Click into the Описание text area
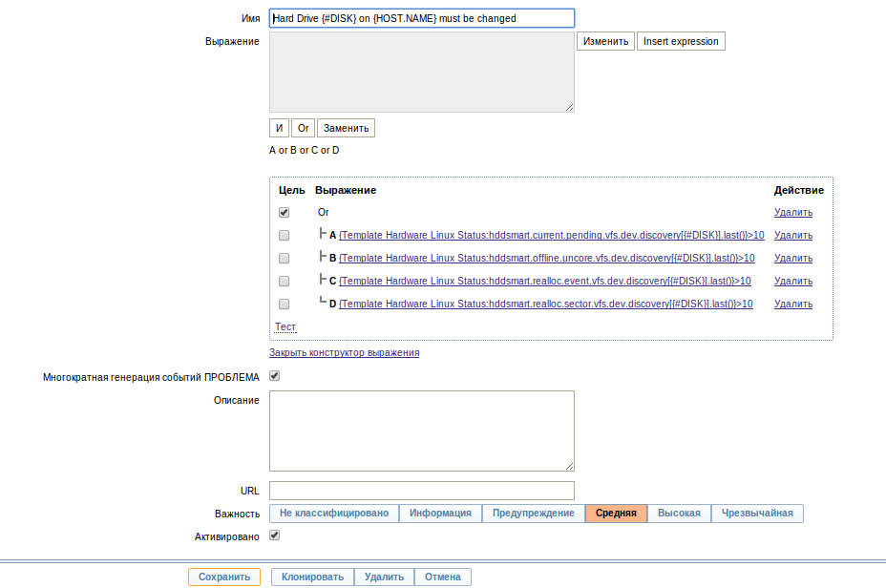Image resolution: width=886 pixels, height=588 pixels. coord(422,430)
